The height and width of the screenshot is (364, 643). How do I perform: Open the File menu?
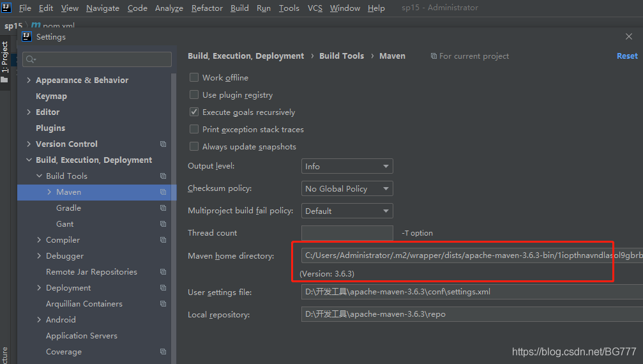coord(25,8)
